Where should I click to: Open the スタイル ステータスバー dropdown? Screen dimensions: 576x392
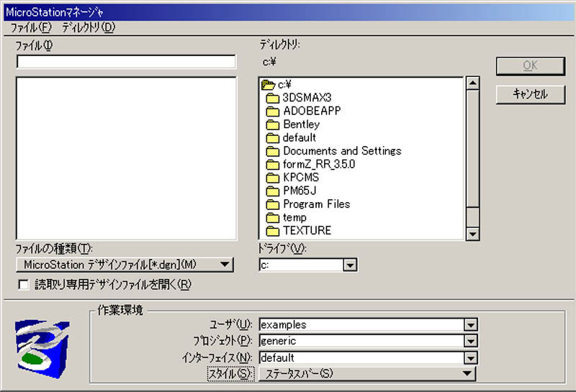click(367, 374)
